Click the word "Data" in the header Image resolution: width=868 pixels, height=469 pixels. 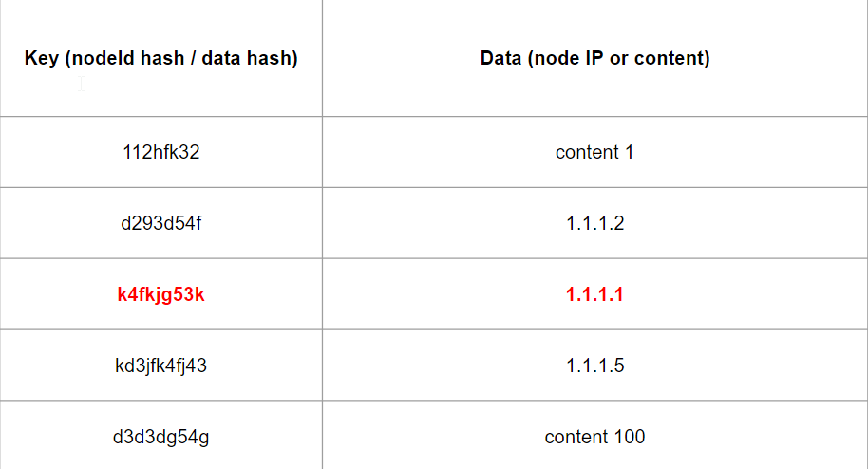[x=501, y=59]
